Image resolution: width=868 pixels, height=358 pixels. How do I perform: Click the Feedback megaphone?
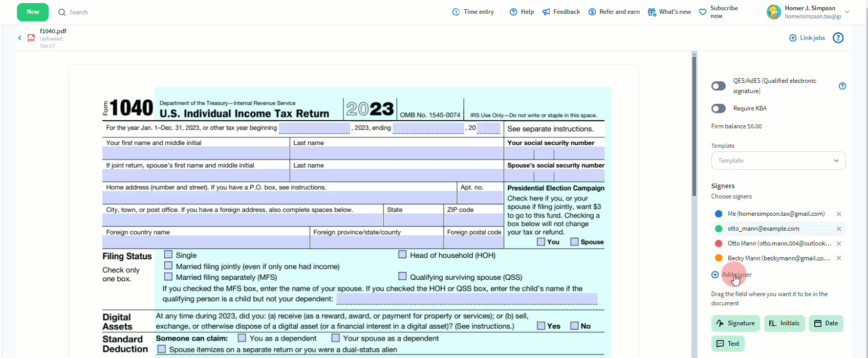[547, 12]
